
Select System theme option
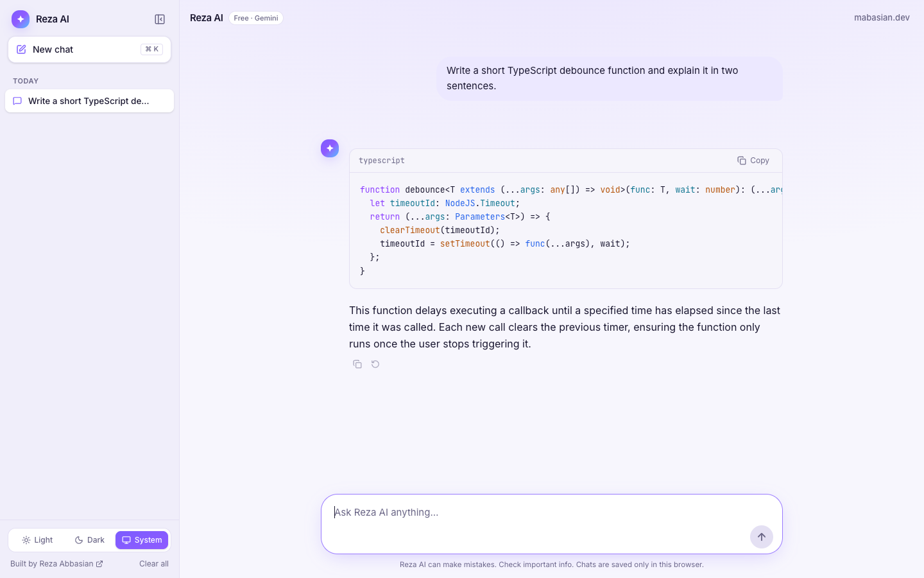(142, 540)
